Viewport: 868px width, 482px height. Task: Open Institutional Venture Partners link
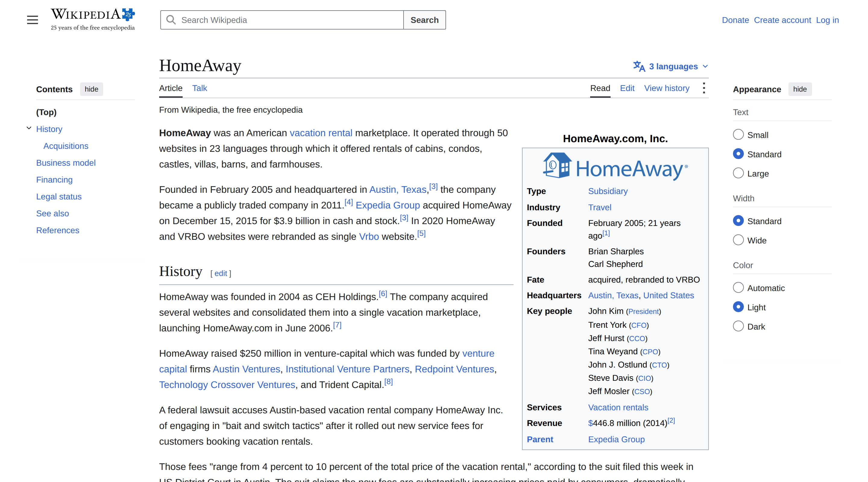click(348, 369)
